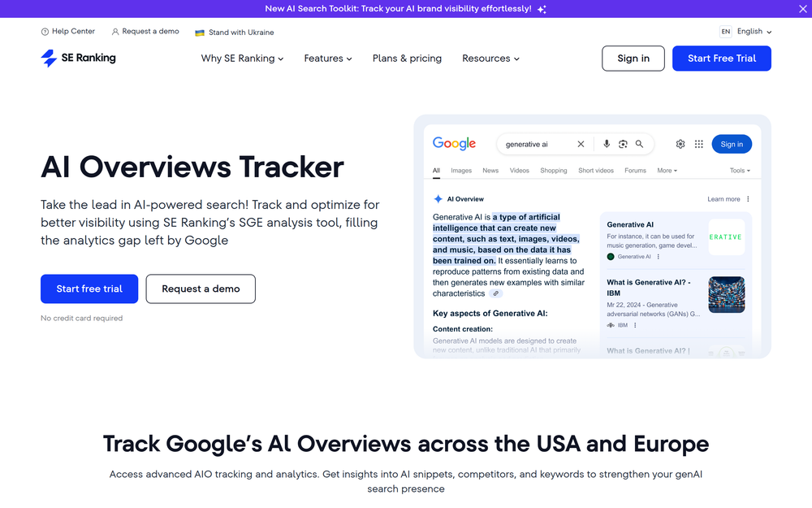Click the Help Center question icon
The image size is (812, 508).
[x=45, y=32]
